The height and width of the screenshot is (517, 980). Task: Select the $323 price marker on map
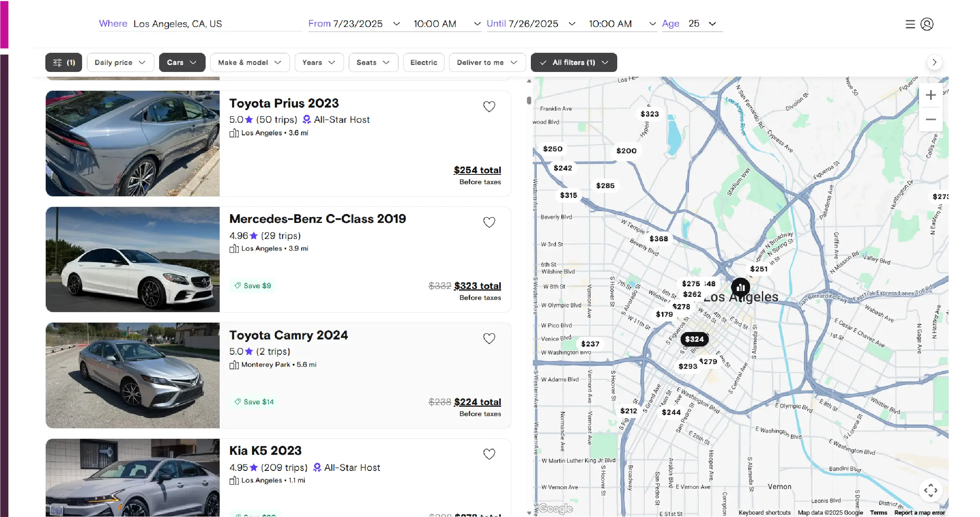pos(650,114)
